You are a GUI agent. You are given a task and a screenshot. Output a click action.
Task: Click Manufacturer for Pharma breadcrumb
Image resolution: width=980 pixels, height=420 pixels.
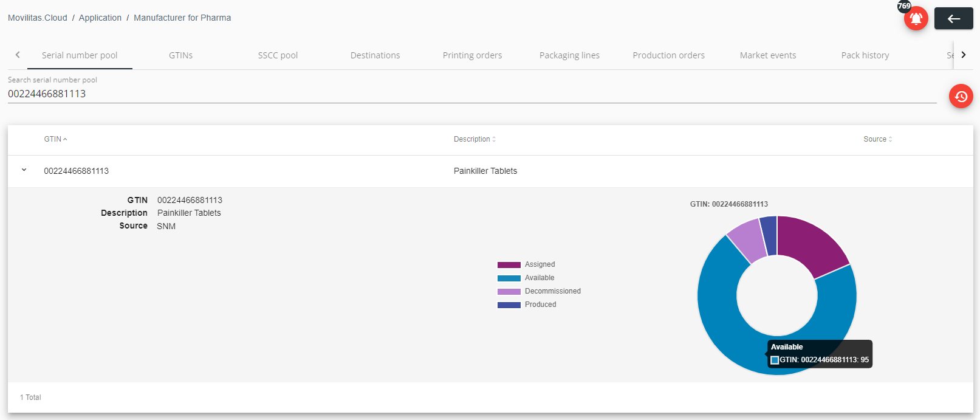pyautogui.click(x=182, y=18)
